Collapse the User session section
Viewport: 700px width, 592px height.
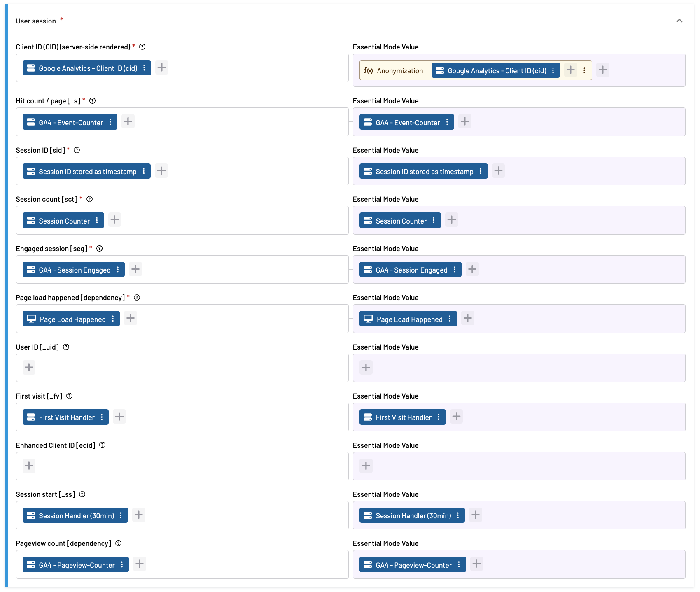pos(679,21)
